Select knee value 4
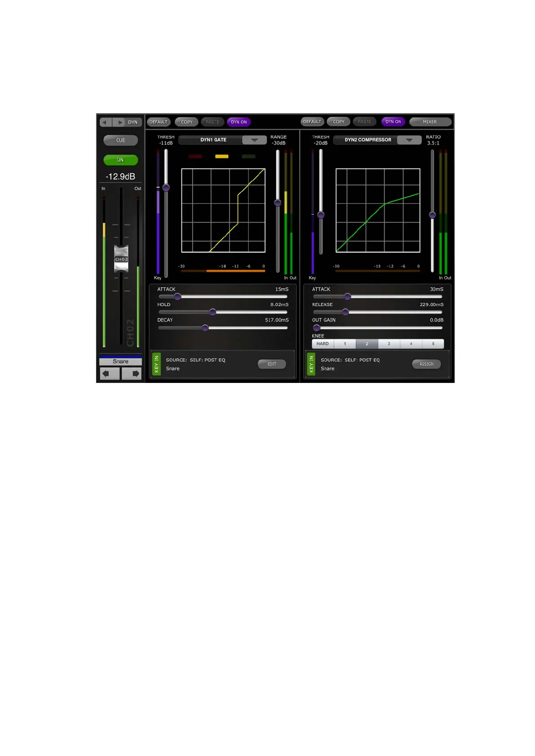 [x=411, y=344]
